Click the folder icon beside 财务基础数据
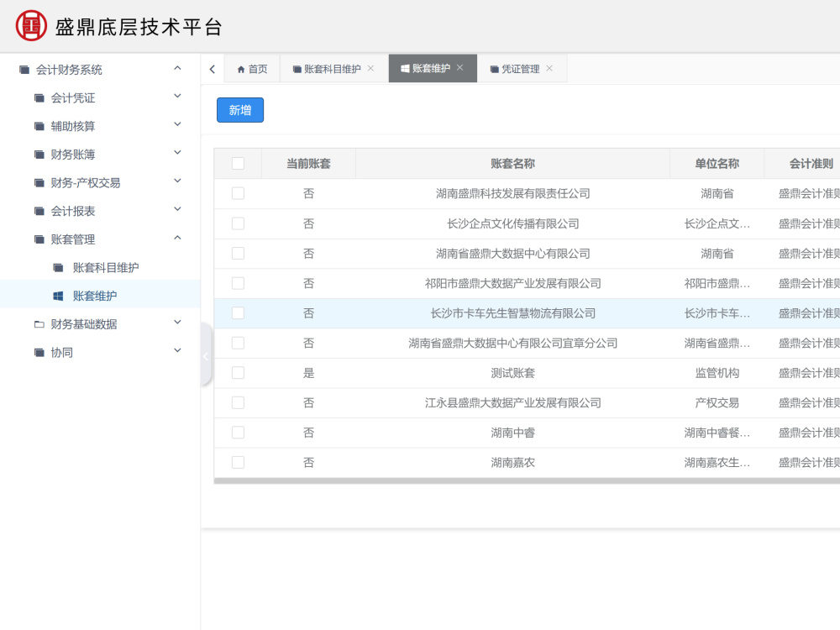 (39, 324)
